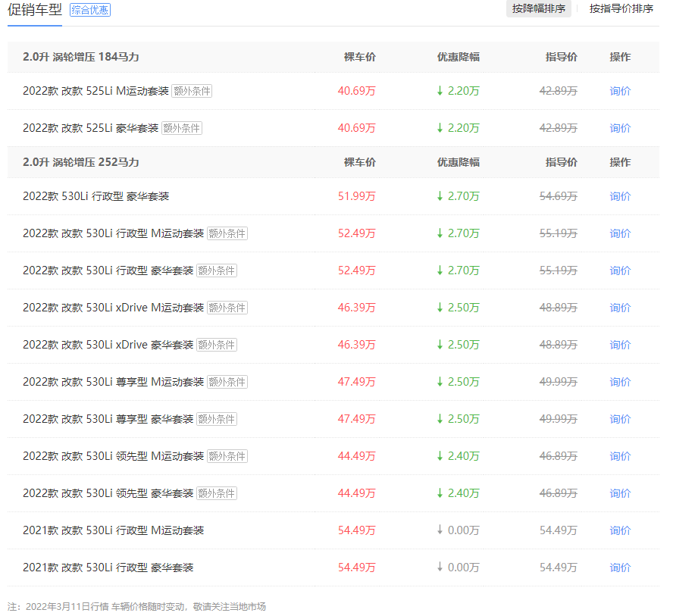Click 额外条件 tag on 530Li 尊享型 M运动套装
The width and height of the screenshot is (673, 616).
227,382
